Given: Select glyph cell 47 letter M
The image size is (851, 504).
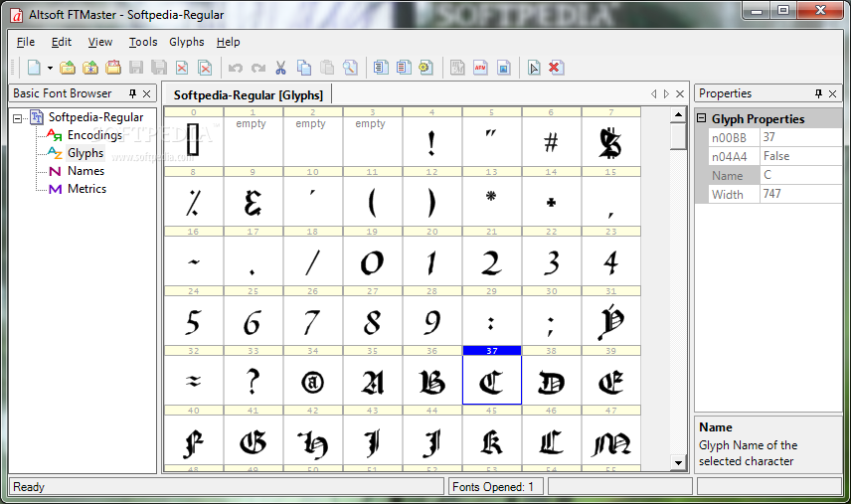Looking at the screenshot, I should click(611, 435).
